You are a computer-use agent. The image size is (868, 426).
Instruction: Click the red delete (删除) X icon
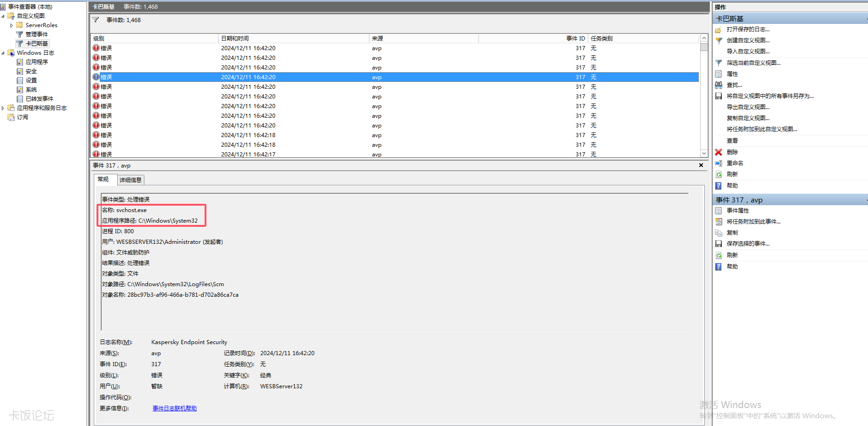tap(719, 152)
